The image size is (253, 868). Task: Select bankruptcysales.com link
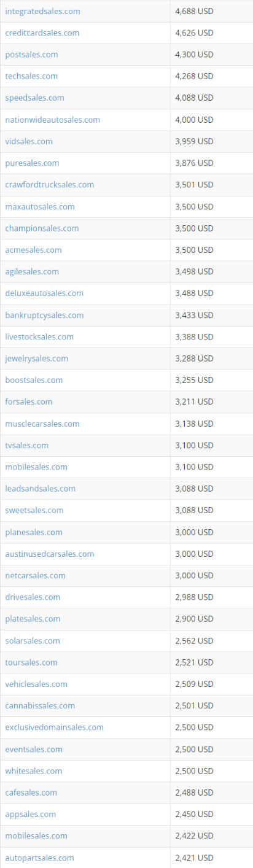(44, 315)
